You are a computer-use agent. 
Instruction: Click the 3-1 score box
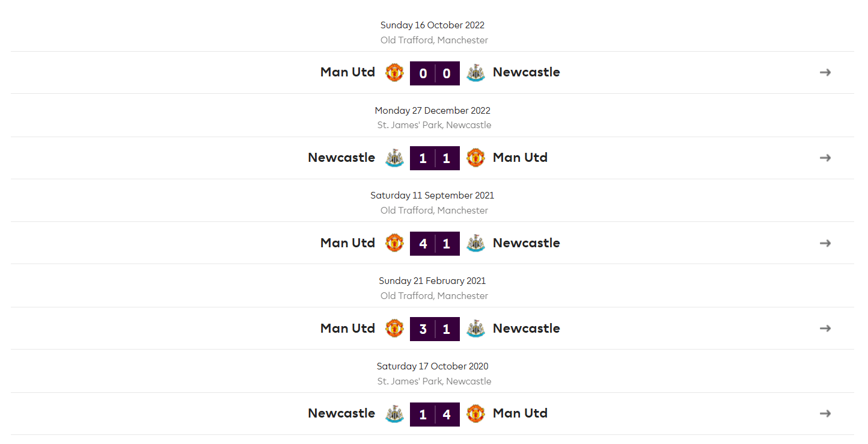click(435, 329)
